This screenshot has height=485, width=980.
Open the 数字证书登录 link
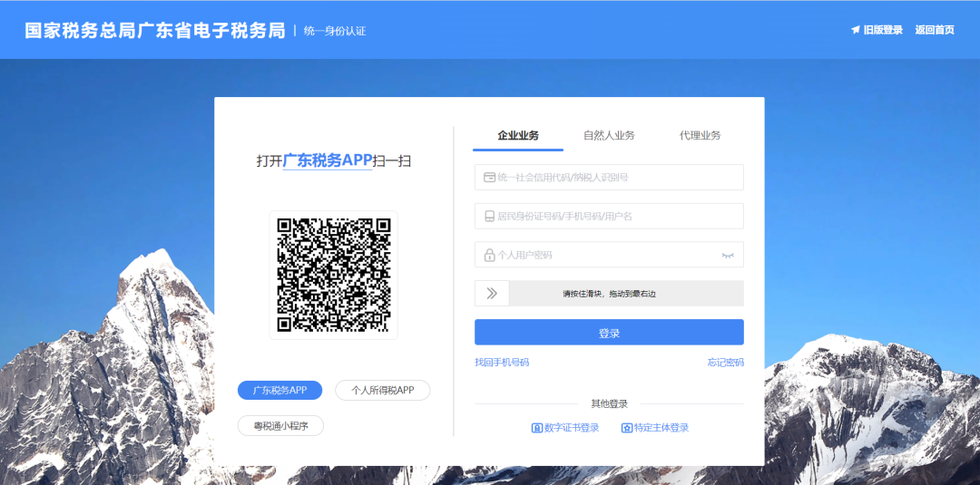click(x=572, y=428)
